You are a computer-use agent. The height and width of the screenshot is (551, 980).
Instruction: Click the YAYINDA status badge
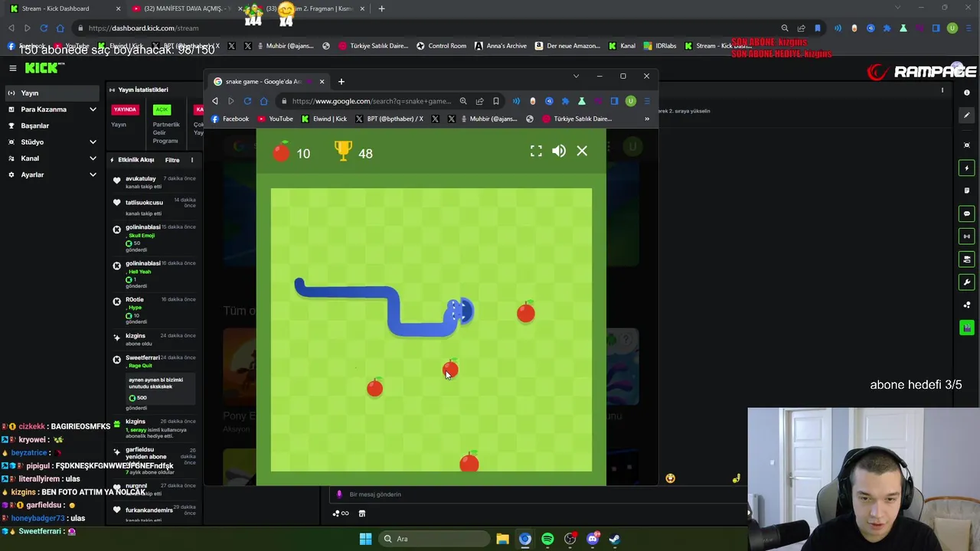[125, 109]
